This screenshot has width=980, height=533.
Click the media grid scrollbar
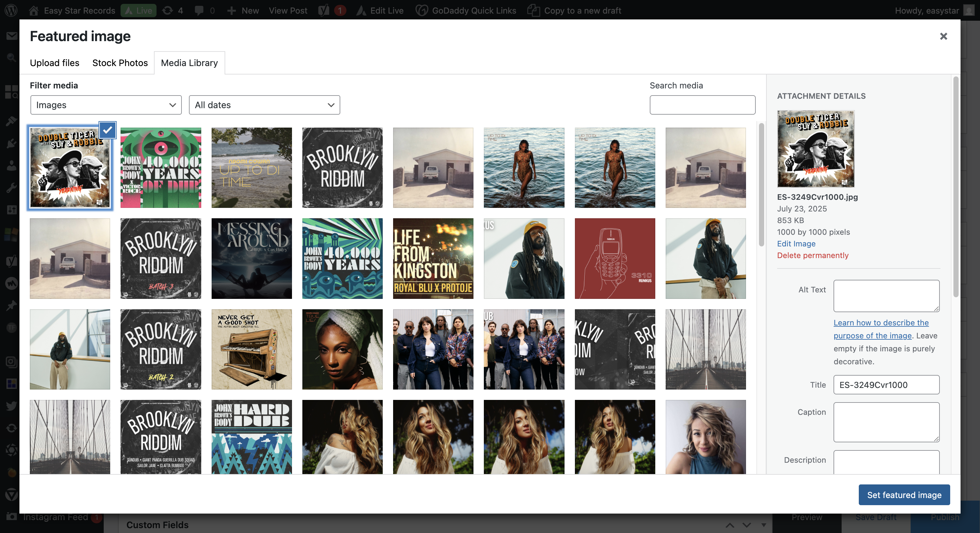point(761,184)
